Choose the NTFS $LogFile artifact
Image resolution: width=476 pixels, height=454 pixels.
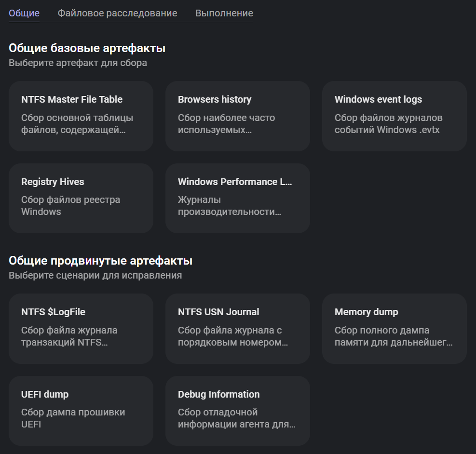[81, 328]
